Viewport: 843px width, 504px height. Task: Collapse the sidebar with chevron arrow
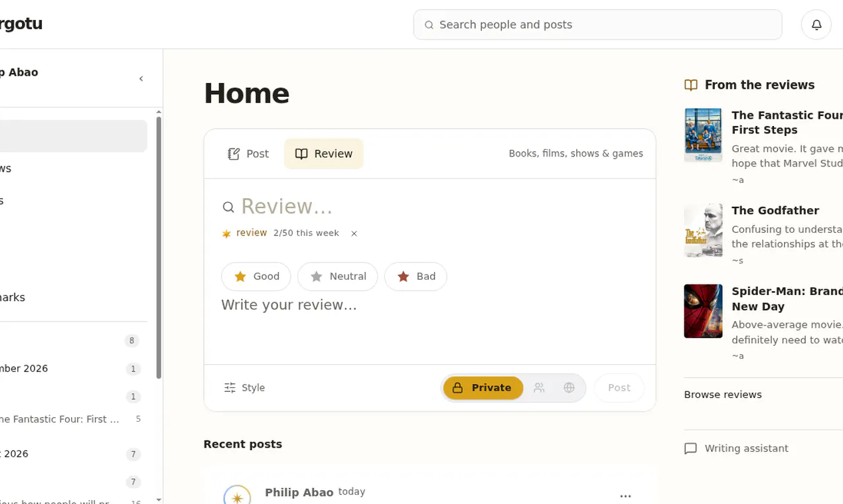141,79
